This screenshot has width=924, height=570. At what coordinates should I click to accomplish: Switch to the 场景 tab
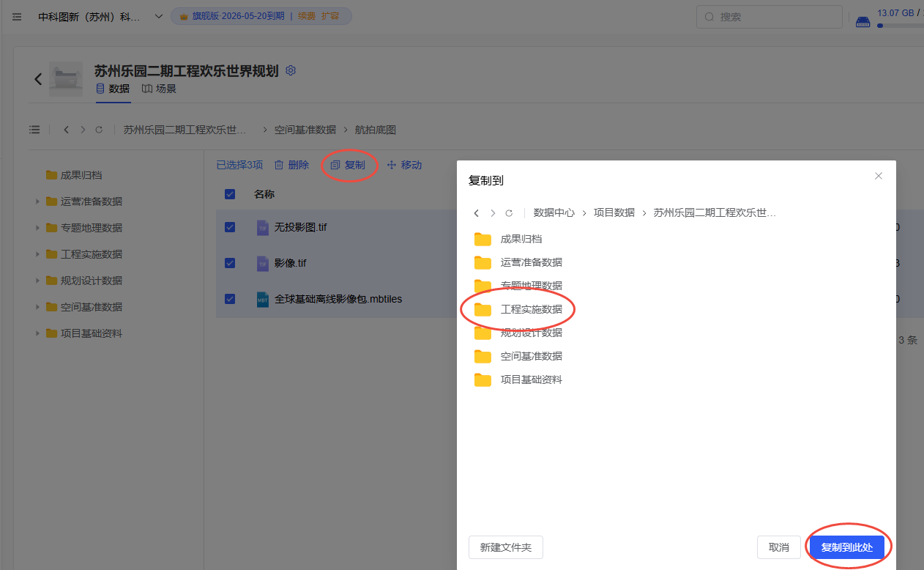pyautogui.click(x=159, y=89)
